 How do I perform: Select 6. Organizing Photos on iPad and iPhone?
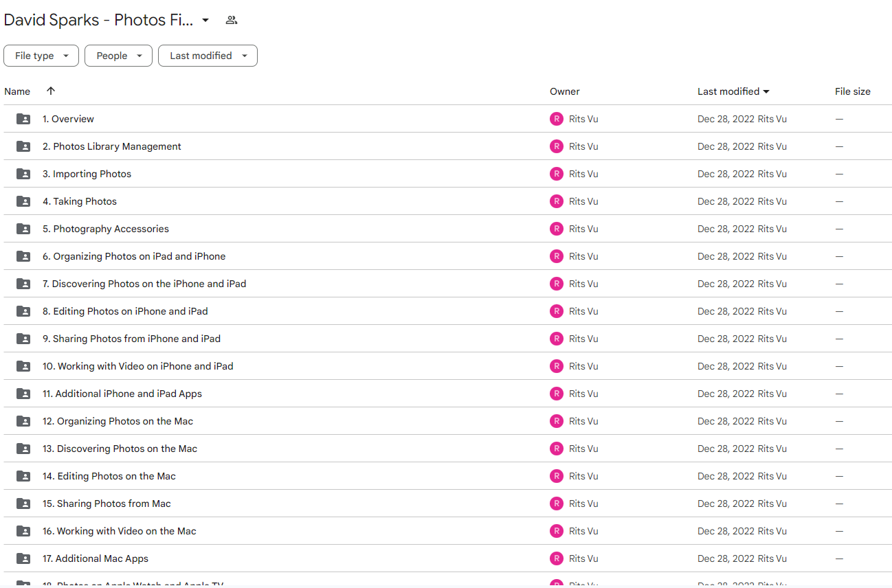coord(134,256)
